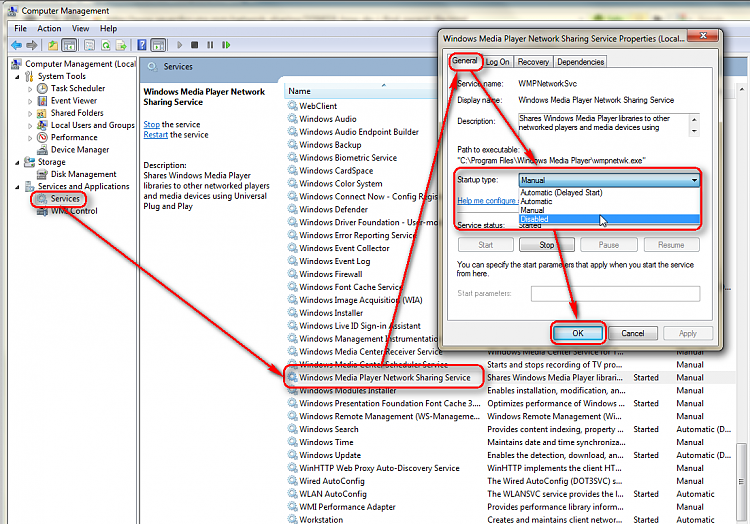This screenshot has width=750, height=524.
Task: Click Description box scroll up arrow
Action: click(694, 119)
